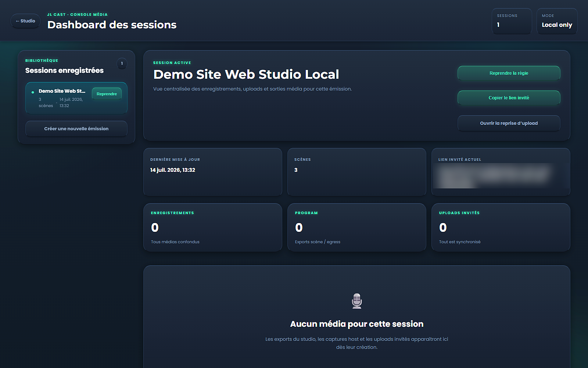Viewport: 588px width, 368px height.
Task: Click the Dernière mise à jour date value
Action: click(173, 170)
